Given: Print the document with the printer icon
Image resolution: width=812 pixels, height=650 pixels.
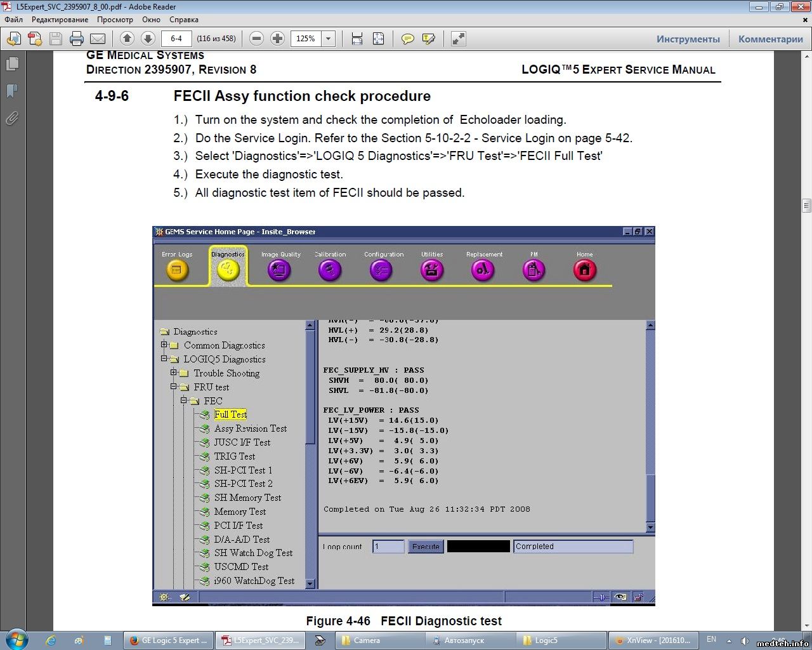Looking at the screenshot, I should [77, 39].
